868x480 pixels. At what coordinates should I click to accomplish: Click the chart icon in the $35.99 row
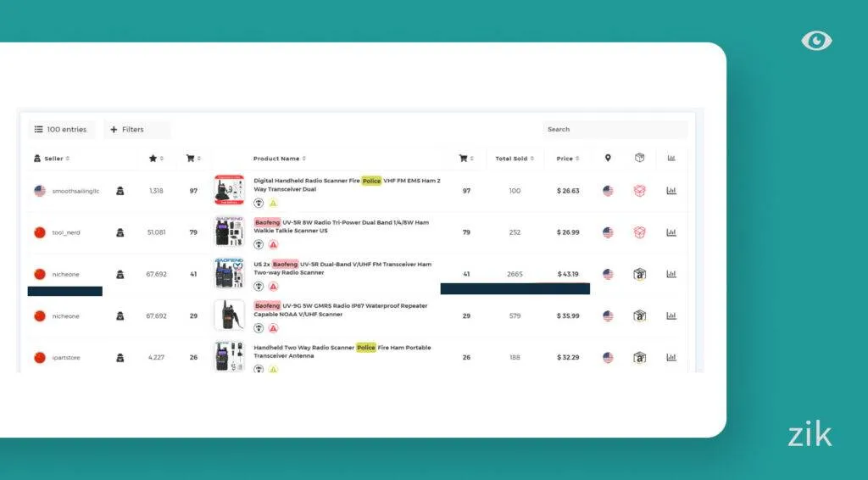tap(671, 315)
